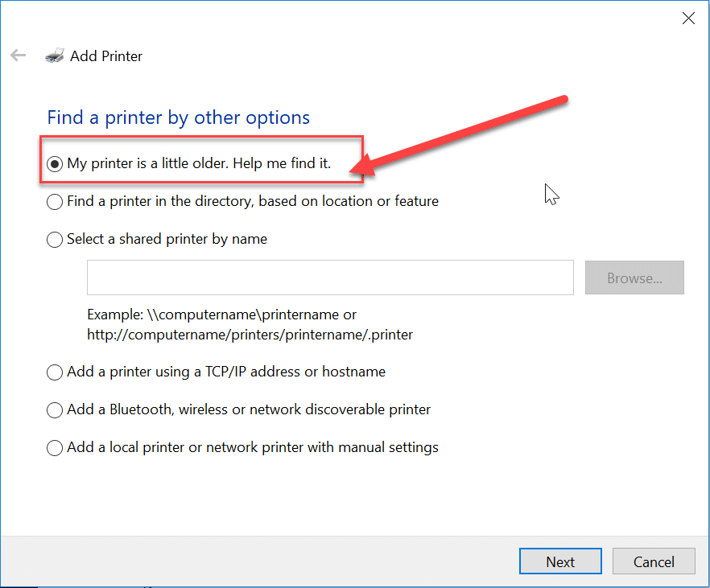Click 'Find a printer by other options' heading
This screenshot has width=710, height=588.
point(179,117)
